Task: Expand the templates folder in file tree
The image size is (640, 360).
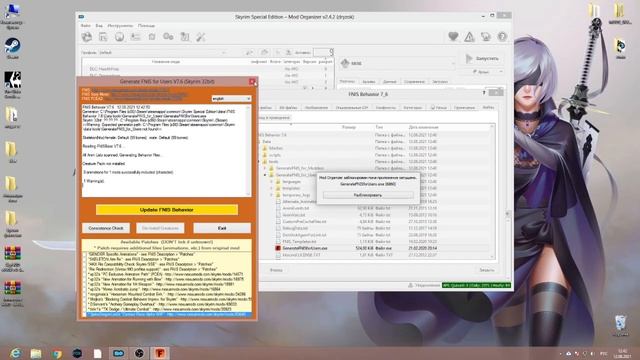Action: [x=271, y=188]
